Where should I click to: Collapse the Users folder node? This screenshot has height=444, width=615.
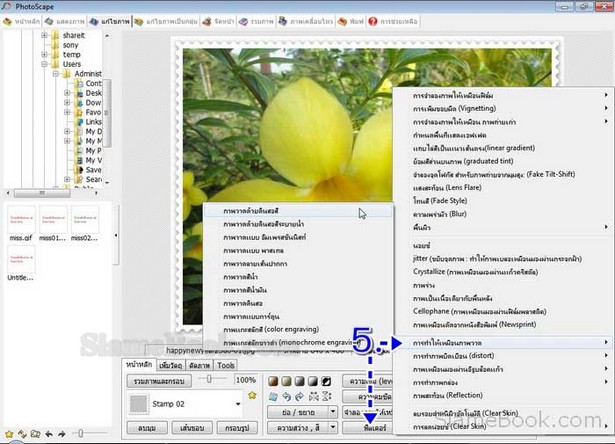(x=44, y=64)
